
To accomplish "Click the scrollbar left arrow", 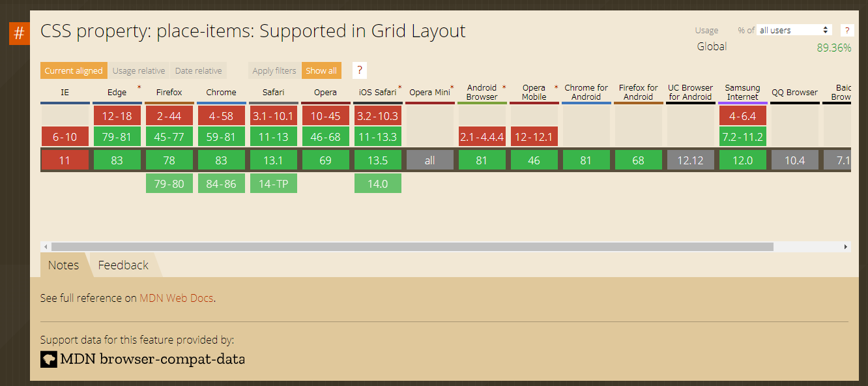I will [46, 247].
